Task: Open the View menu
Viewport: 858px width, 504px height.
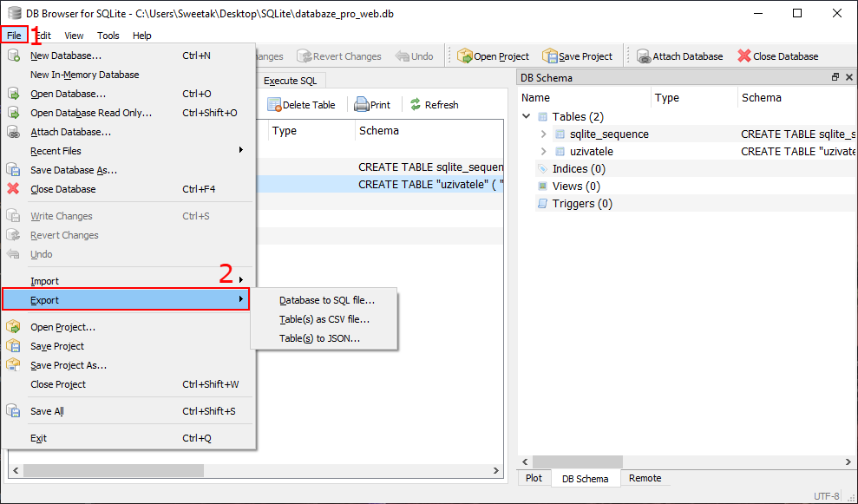Action: click(x=74, y=36)
